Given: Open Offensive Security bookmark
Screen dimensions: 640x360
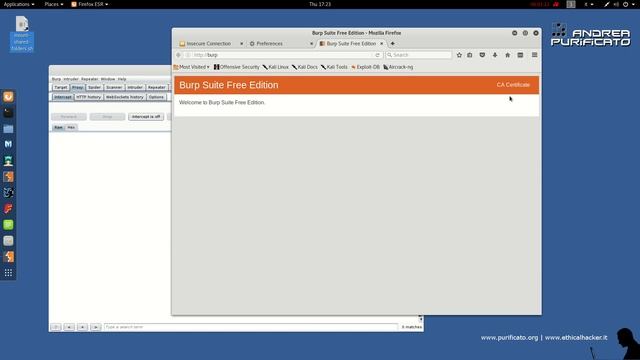Looking at the screenshot, I should click(237, 67).
